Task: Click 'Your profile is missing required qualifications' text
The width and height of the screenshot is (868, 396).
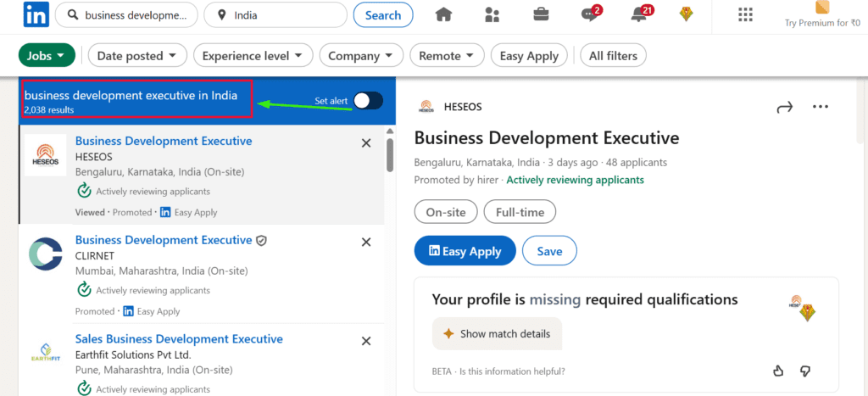Action: (x=585, y=299)
